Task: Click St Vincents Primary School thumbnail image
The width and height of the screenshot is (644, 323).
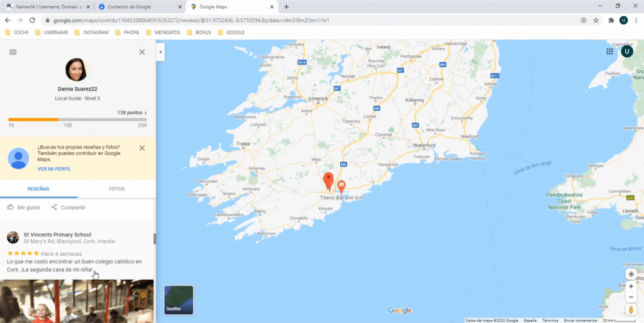Action: (x=13, y=237)
